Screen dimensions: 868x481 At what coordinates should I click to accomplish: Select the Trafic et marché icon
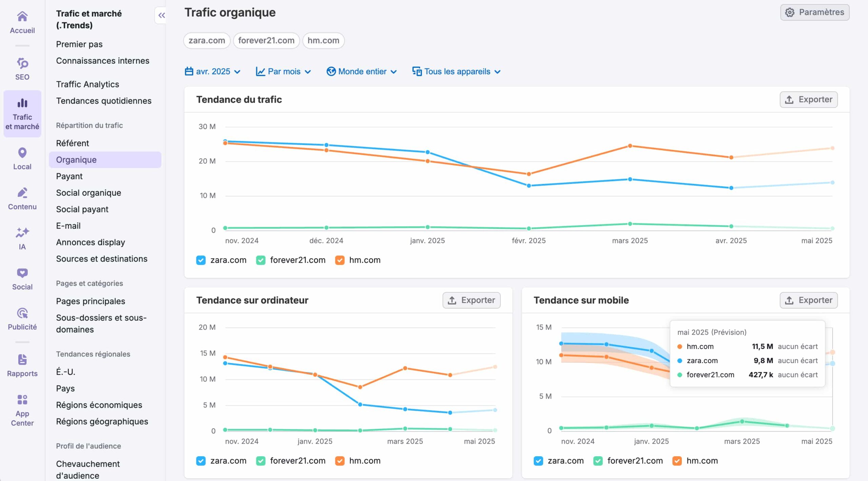[22, 103]
